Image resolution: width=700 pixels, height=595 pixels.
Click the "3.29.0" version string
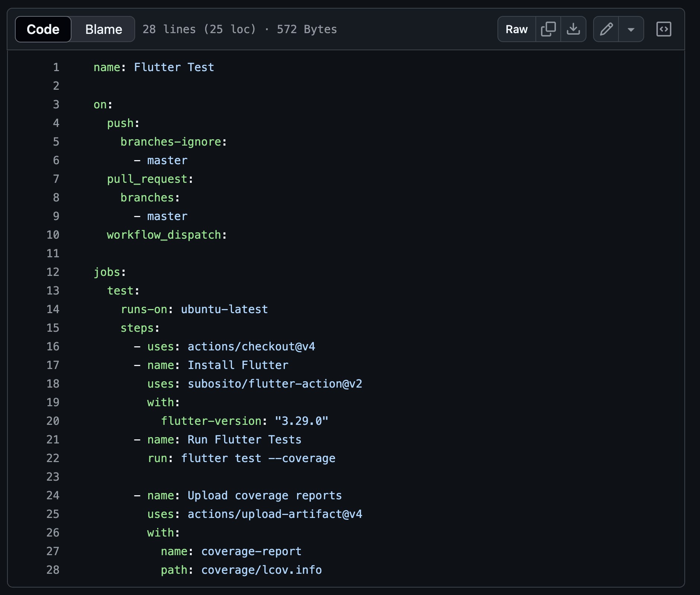[x=302, y=421]
